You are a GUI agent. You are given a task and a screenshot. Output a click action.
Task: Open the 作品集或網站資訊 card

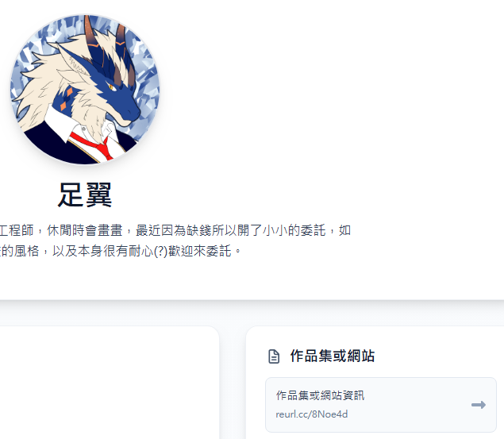tap(381, 405)
